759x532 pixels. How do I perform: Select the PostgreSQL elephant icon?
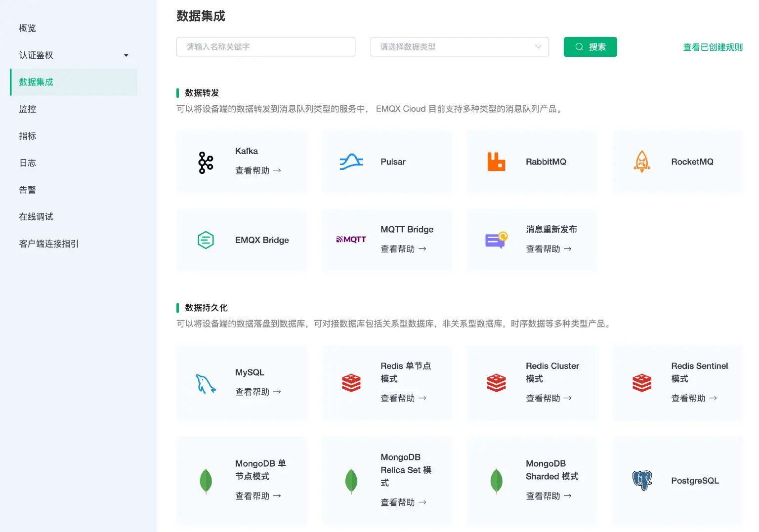642,480
